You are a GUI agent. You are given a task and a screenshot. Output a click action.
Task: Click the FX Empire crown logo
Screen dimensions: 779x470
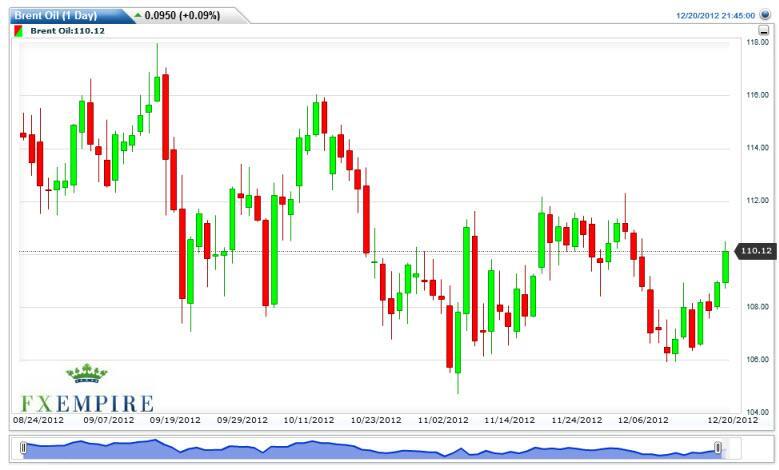tap(86, 376)
